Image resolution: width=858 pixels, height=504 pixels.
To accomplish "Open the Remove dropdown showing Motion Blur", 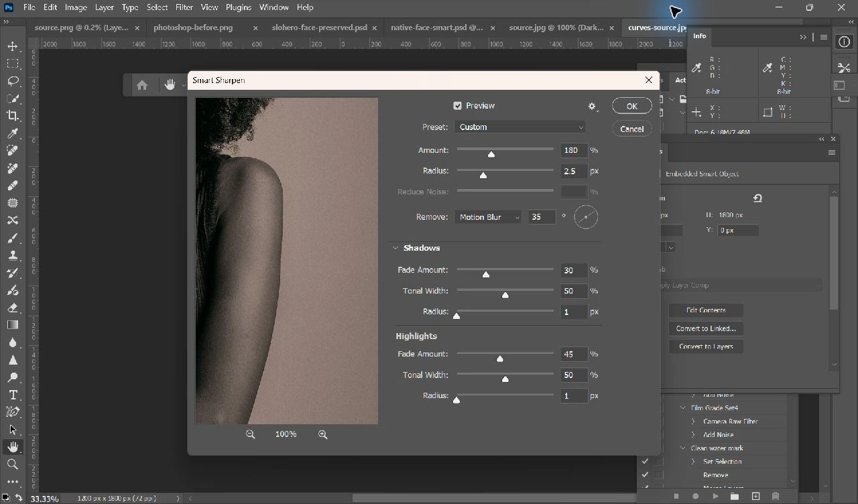I will pos(488,217).
